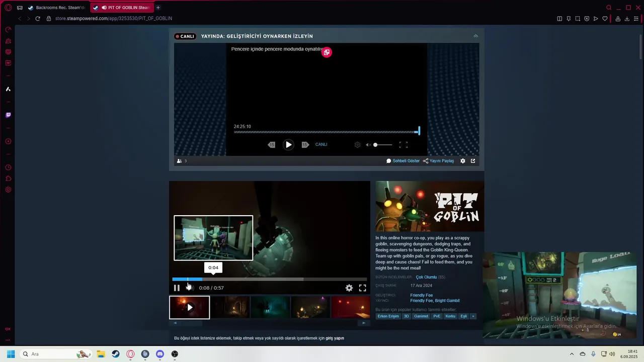Enter fullscreen on the live broadcast
644x362 pixels.
(404, 145)
